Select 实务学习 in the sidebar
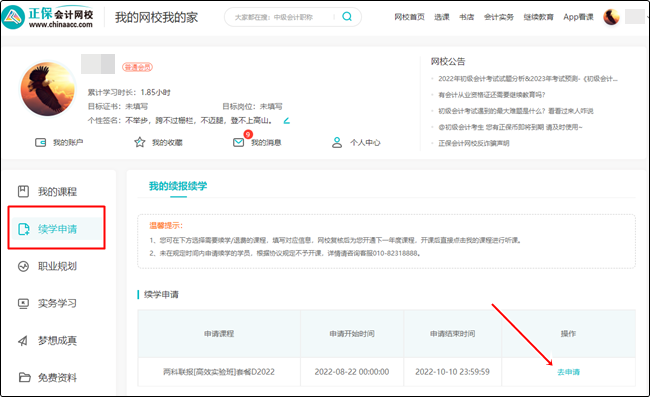This screenshot has width=650, height=397. (x=57, y=303)
